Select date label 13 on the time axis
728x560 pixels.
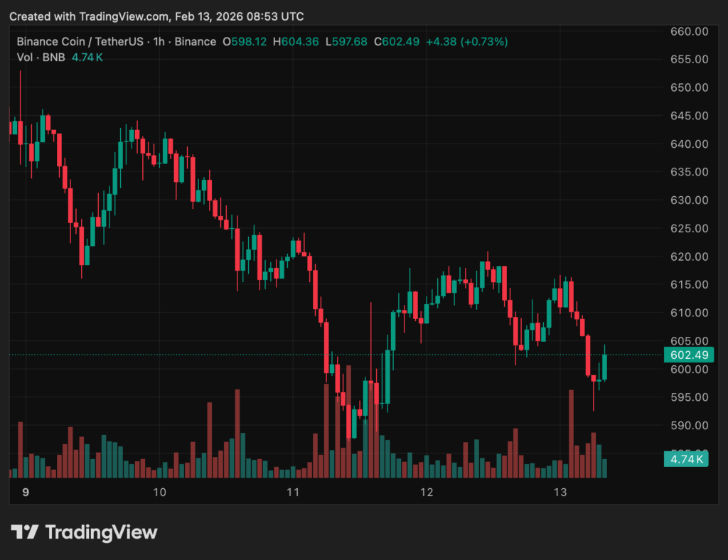(560, 492)
